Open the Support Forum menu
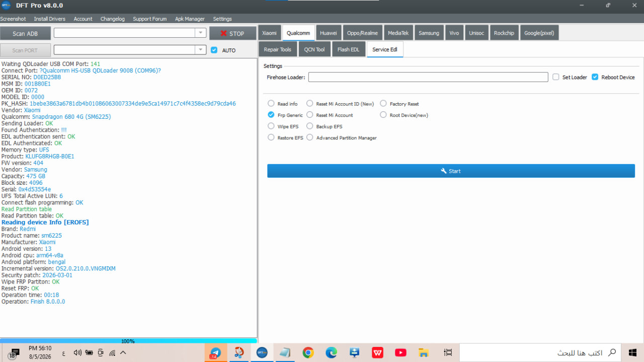The image size is (644, 362). [149, 19]
